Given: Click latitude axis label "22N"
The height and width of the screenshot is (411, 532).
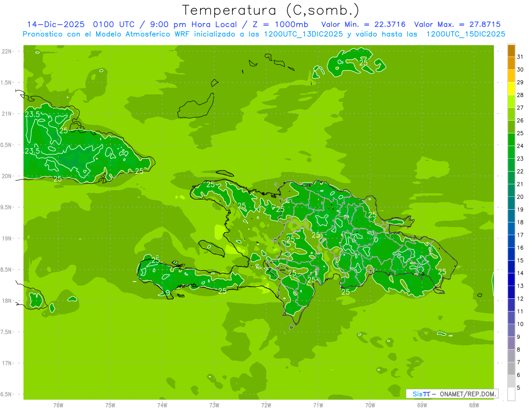Looking at the screenshot, I should click(8, 51).
